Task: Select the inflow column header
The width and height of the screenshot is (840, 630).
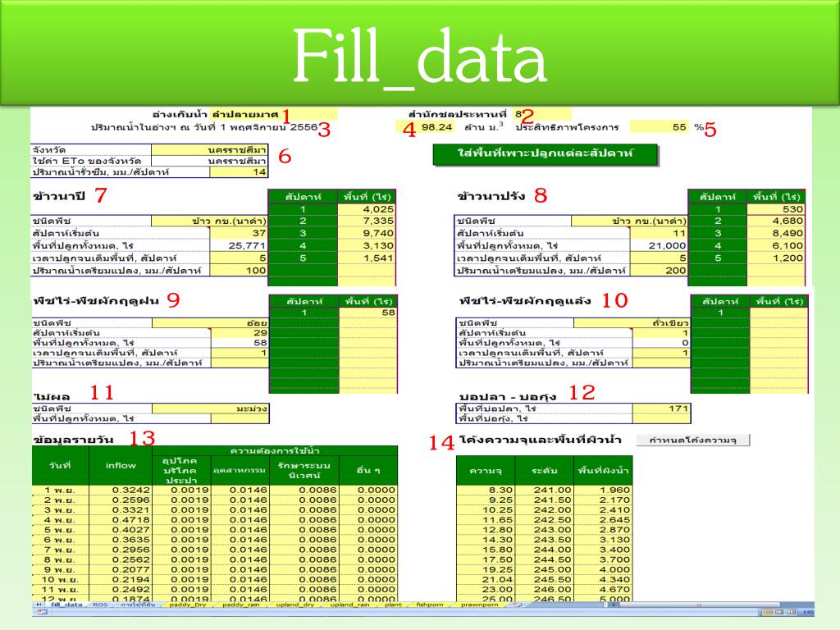Action: point(121,466)
